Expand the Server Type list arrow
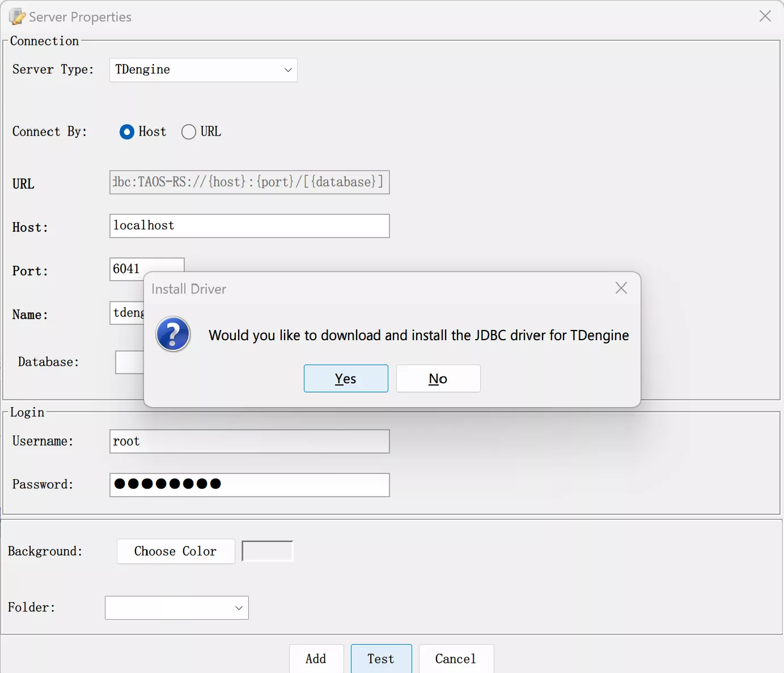 pyautogui.click(x=288, y=70)
